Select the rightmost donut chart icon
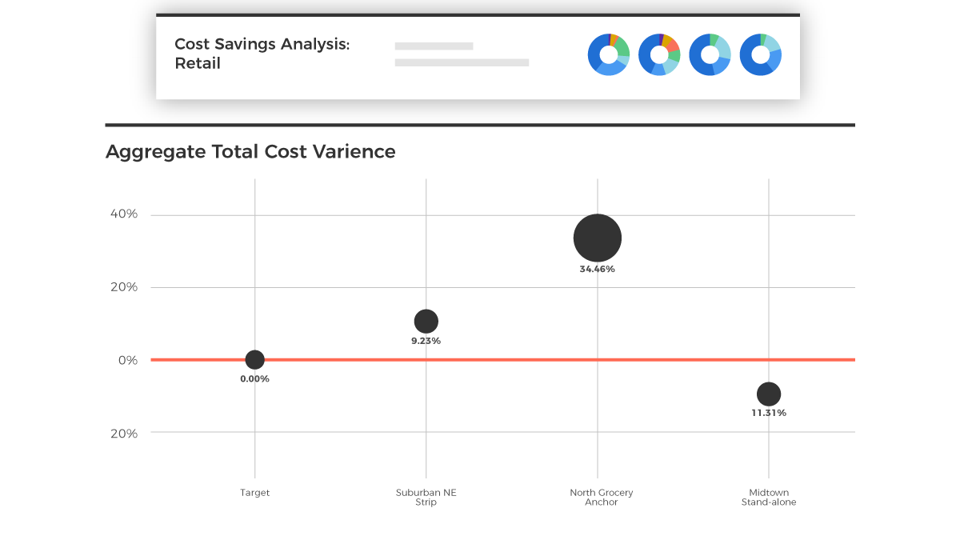The height and width of the screenshot is (560, 960). point(760,54)
